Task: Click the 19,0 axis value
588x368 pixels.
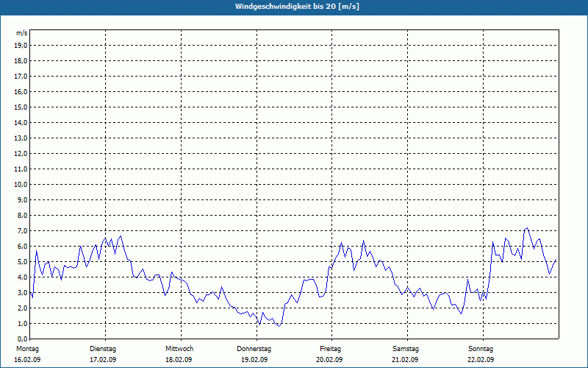Action: [x=21, y=46]
